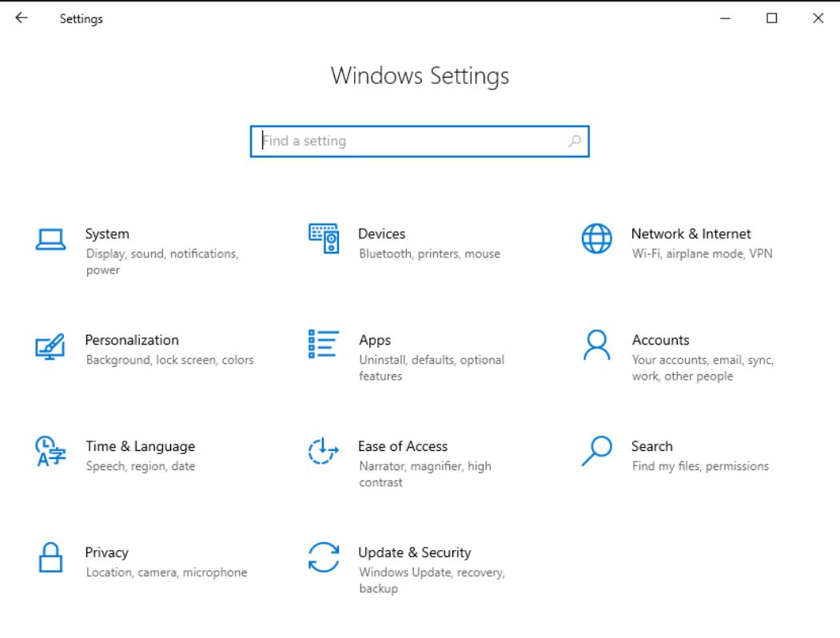Open the System heading link
This screenshot has height=638, width=840.
click(x=107, y=234)
